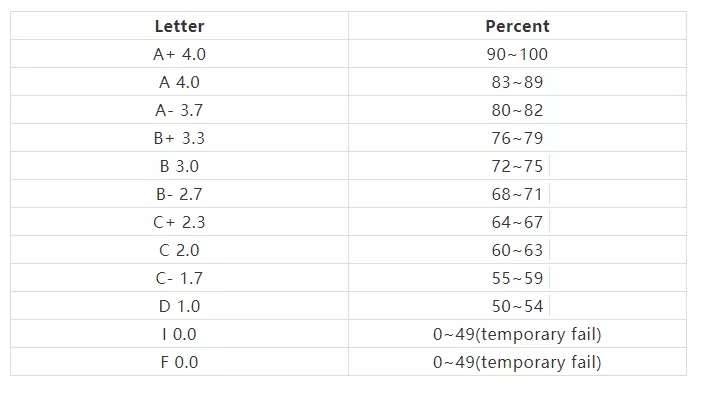Click the 60~63 percent cell
703x393 pixels.
(x=517, y=250)
